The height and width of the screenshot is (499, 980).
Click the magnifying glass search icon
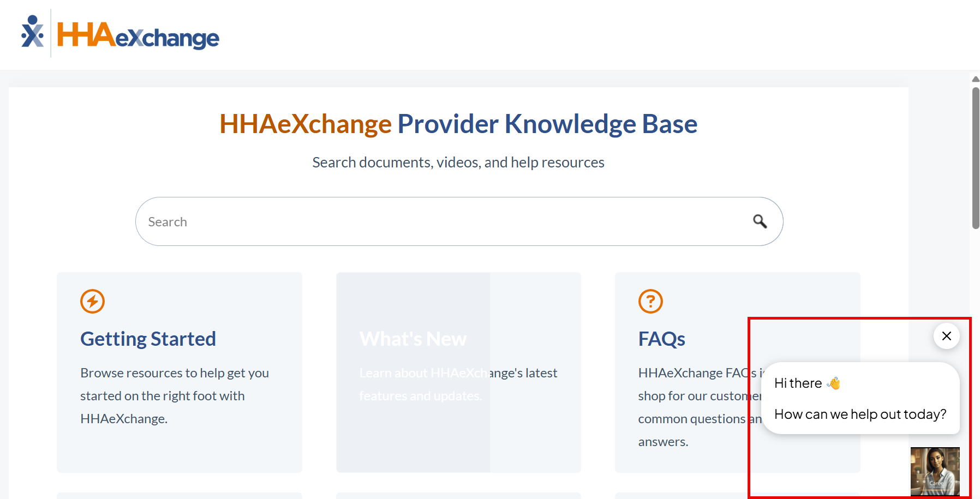(760, 221)
